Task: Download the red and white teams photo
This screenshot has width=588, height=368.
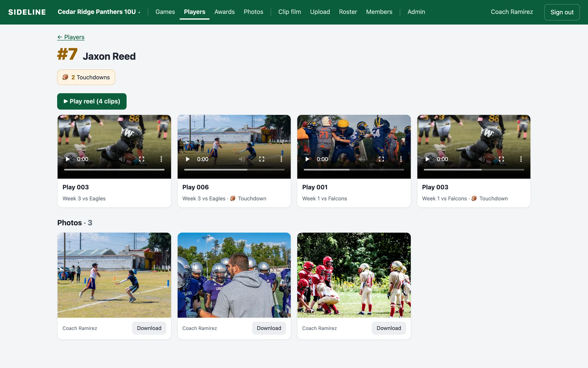Action: tap(389, 328)
